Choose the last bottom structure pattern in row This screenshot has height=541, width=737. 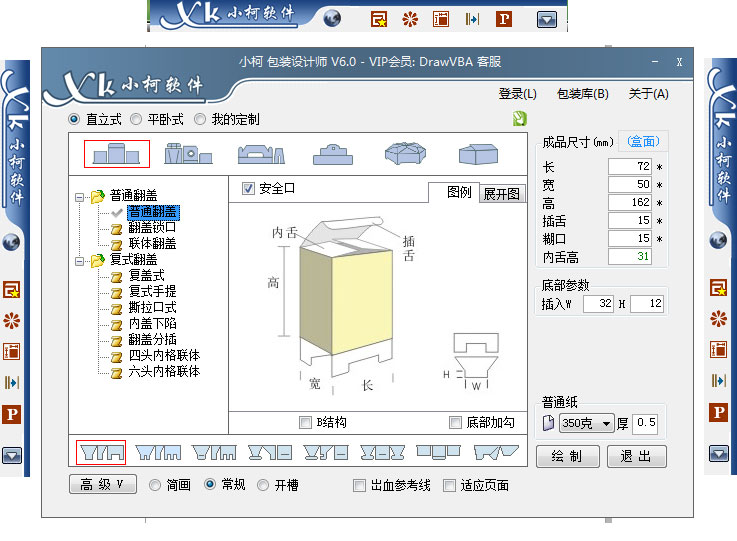[496, 452]
